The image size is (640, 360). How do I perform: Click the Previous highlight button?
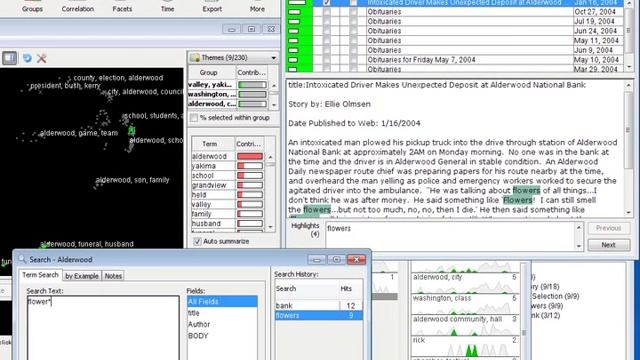(x=608, y=228)
